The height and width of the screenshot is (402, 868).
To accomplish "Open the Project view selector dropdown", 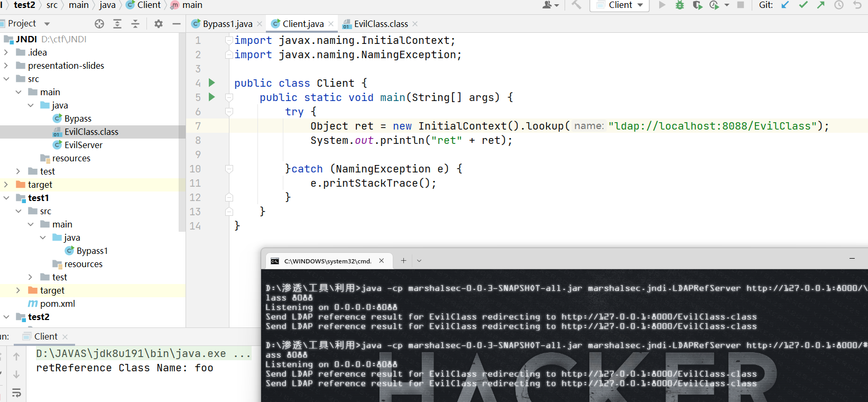I will coord(47,24).
